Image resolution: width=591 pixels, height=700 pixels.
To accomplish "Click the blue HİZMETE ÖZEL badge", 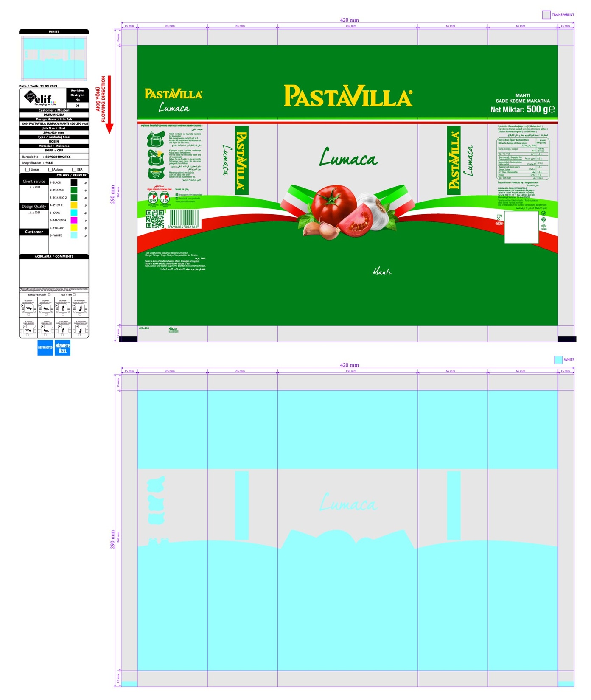I will coord(62,347).
